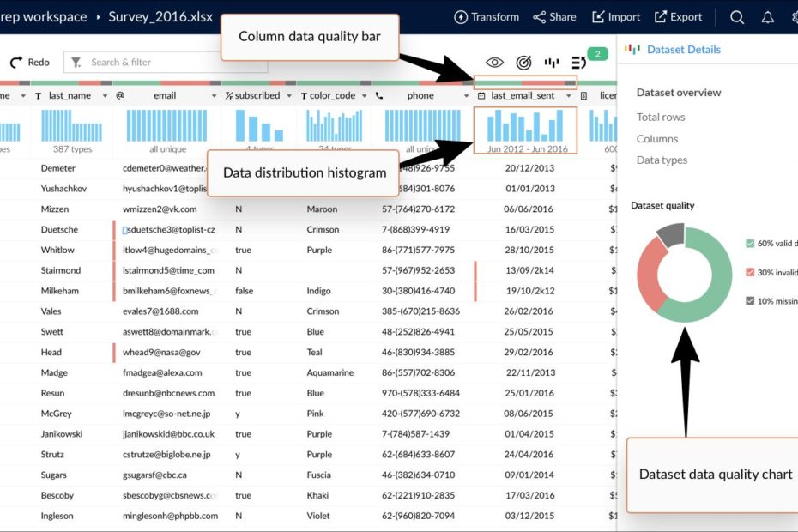Open the color_code column menu arrow

coord(365,96)
